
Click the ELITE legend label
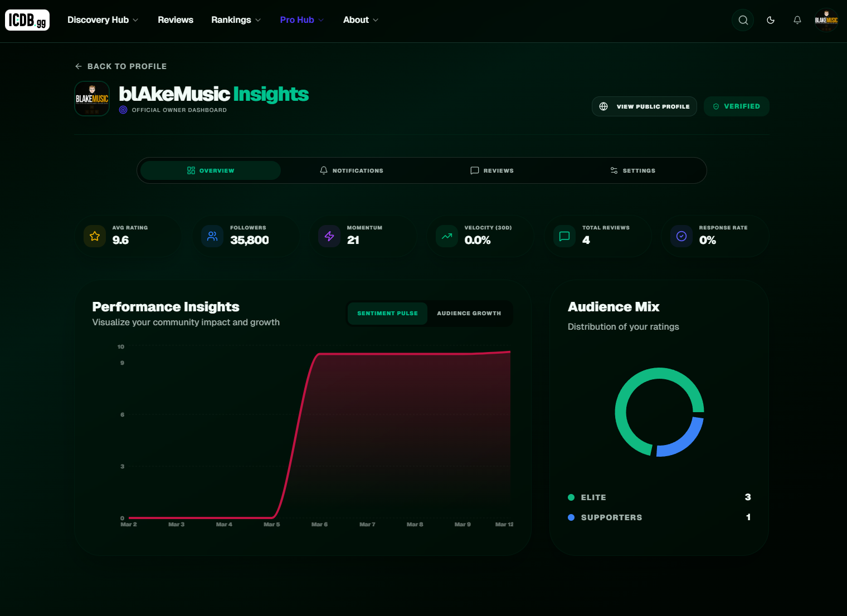coord(593,497)
